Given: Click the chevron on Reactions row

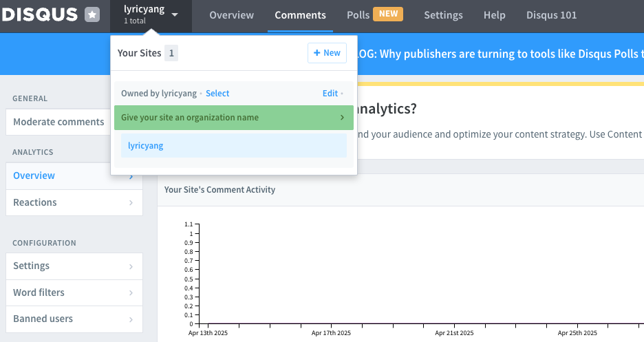Looking at the screenshot, I should click(131, 202).
